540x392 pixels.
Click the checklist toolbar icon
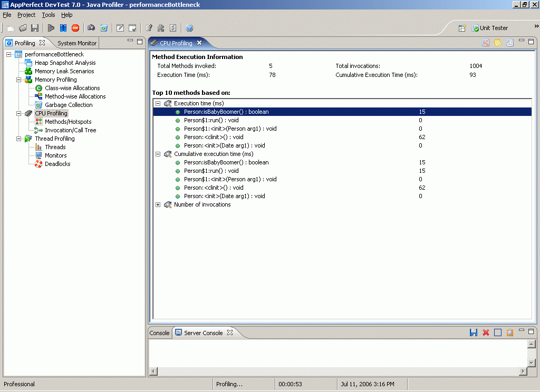(173, 28)
